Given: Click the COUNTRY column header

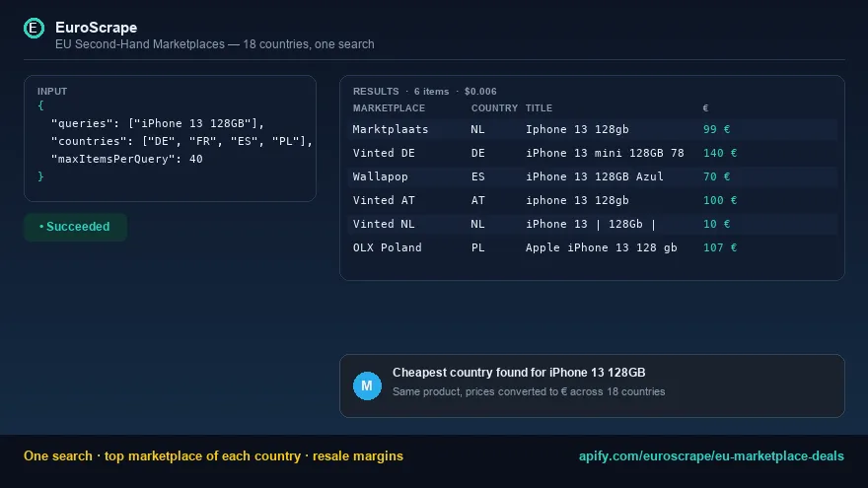Looking at the screenshot, I should 494,107.
